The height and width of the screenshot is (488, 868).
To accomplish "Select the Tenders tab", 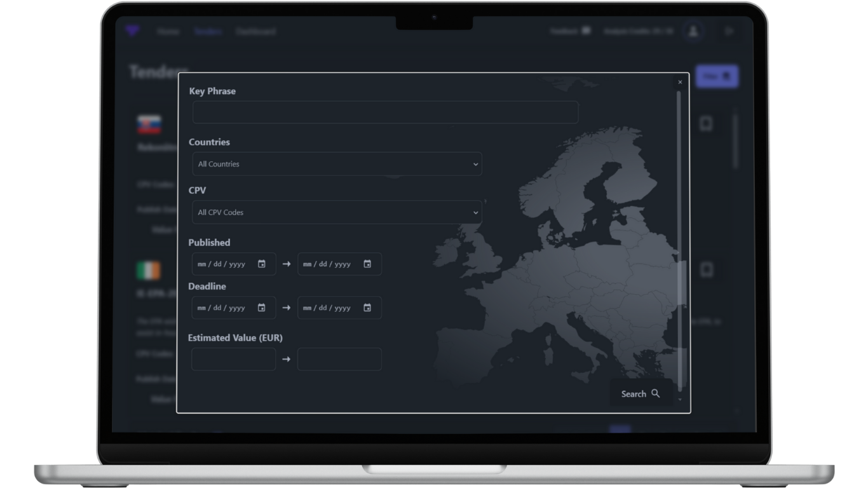I will 208,31.
